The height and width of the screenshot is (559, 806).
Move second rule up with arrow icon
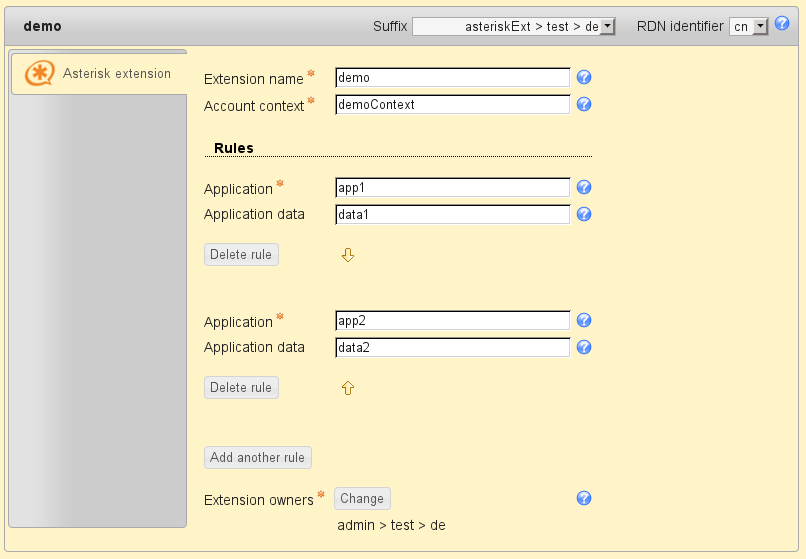point(348,388)
